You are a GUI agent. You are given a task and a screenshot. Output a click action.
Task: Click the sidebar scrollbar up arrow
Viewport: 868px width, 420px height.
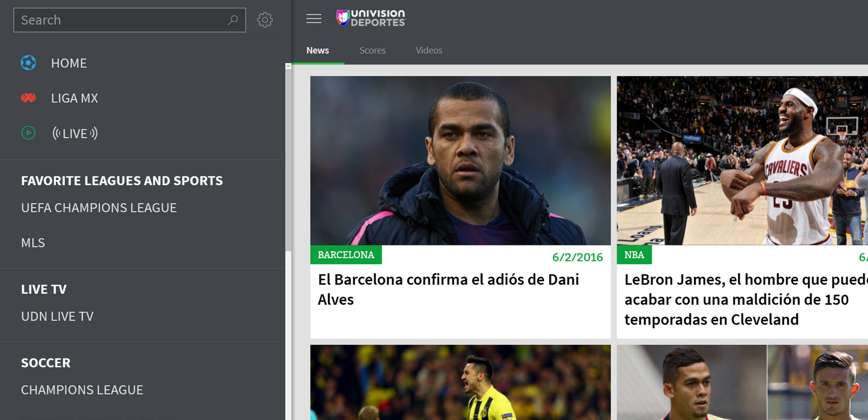pyautogui.click(x=288, y=66)
